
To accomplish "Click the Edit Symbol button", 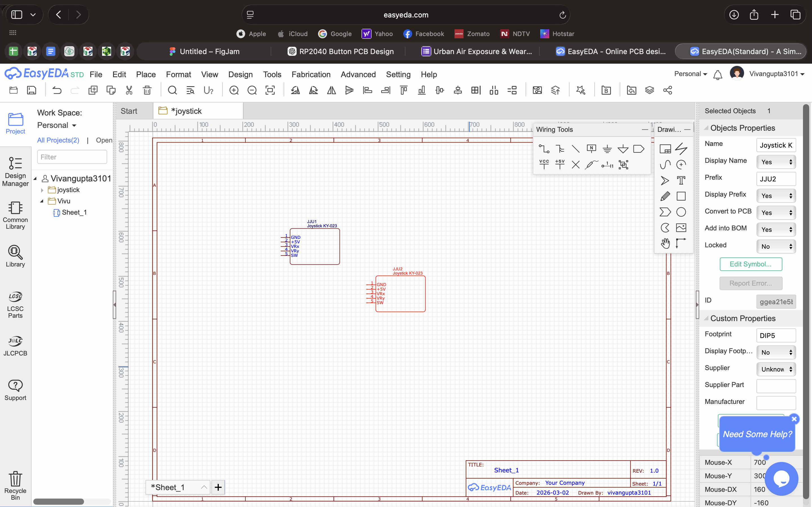I will tap(751, 264).
